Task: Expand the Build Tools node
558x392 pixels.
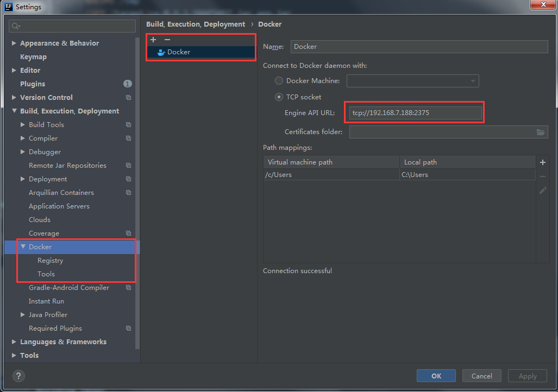Action: tap(23, 124)
